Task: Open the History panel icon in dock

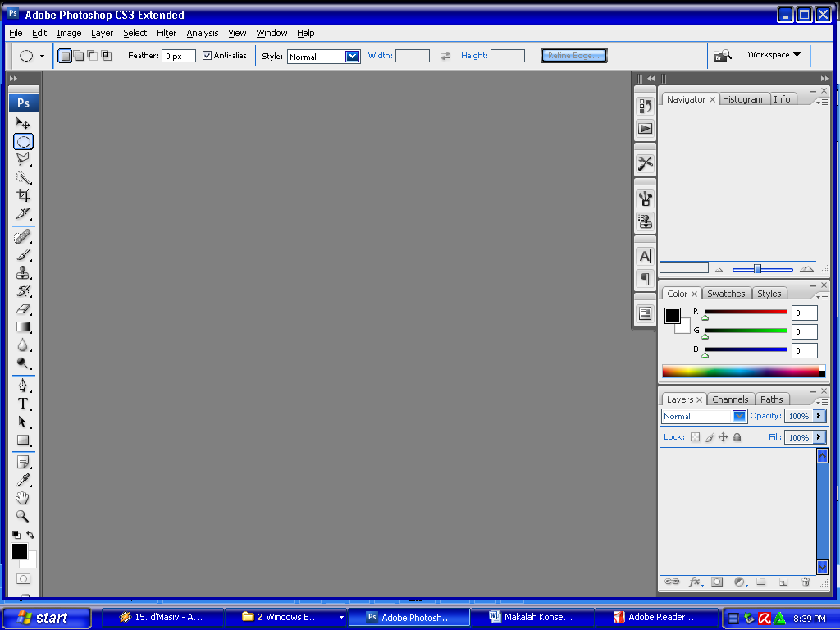Action: coord(645,106)
